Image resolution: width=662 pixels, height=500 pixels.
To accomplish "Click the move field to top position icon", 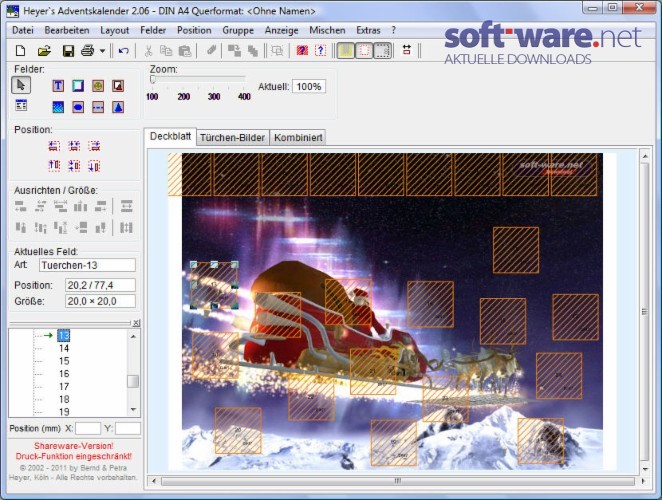I will click(54, 166).
